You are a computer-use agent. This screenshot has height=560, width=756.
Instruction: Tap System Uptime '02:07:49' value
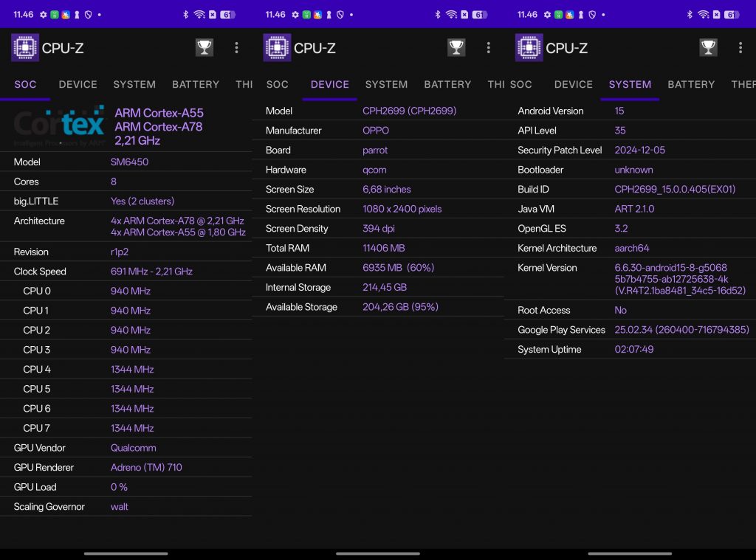click(633, 350)
